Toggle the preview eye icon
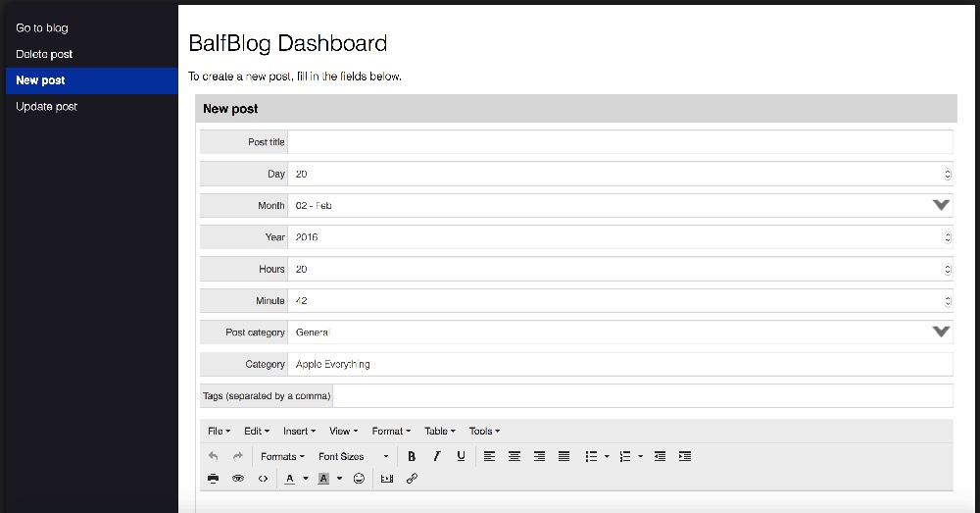The image size is (980, 513). click(x=238, y=479)
